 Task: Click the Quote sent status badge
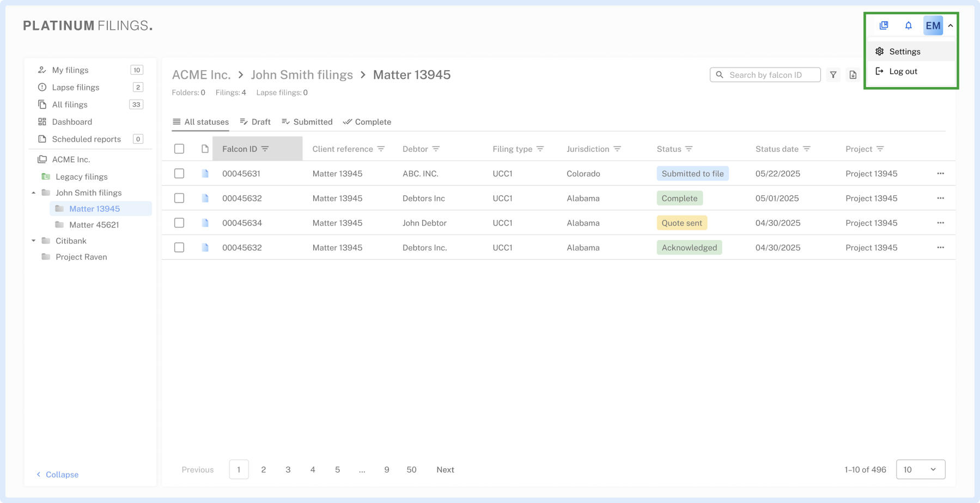[681, 223]
